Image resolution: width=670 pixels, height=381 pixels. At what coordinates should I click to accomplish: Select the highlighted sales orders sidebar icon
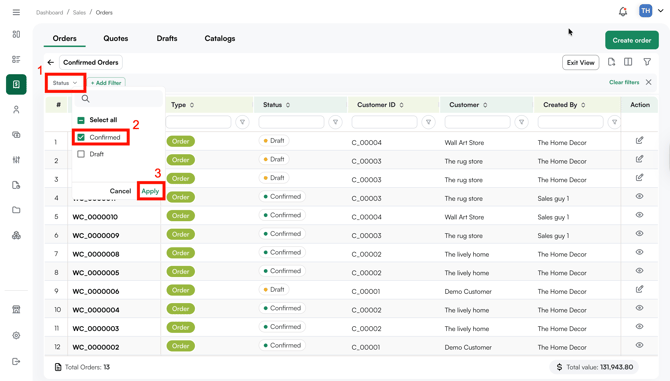pyautogui.click(x=16, y=84)
